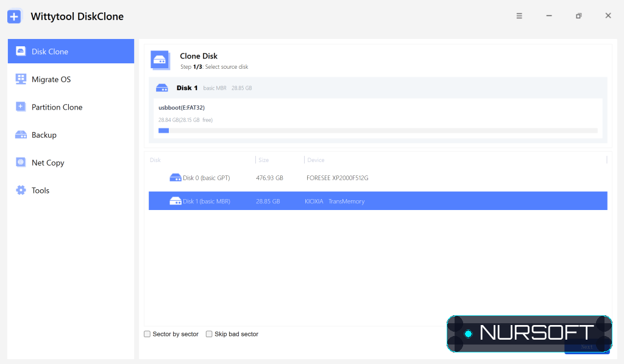
Task: Click the Device column header
Action: coord(316,159)
